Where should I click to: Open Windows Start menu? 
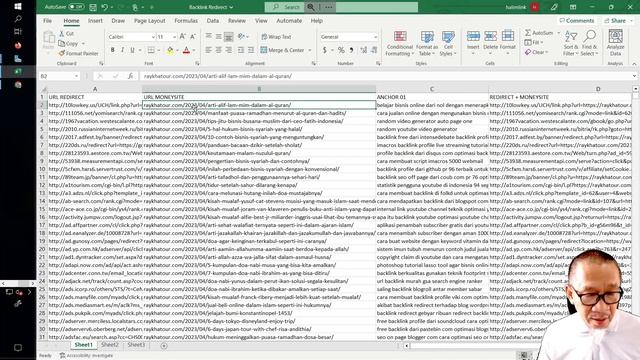point(18,7)
